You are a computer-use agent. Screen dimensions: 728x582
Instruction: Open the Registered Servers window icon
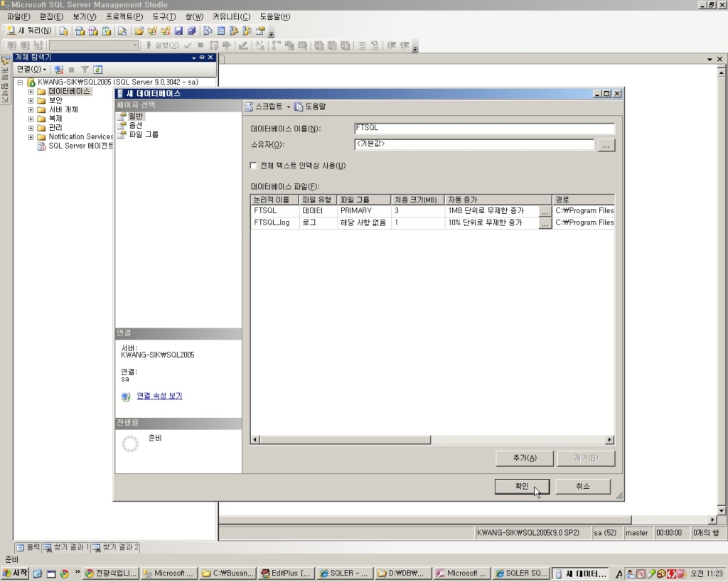(208, 31)
